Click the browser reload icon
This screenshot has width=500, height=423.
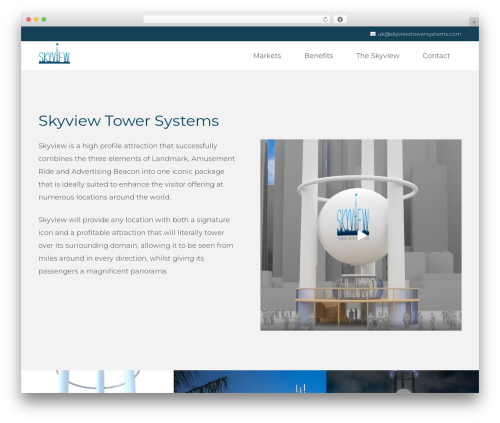coord(325,19)
